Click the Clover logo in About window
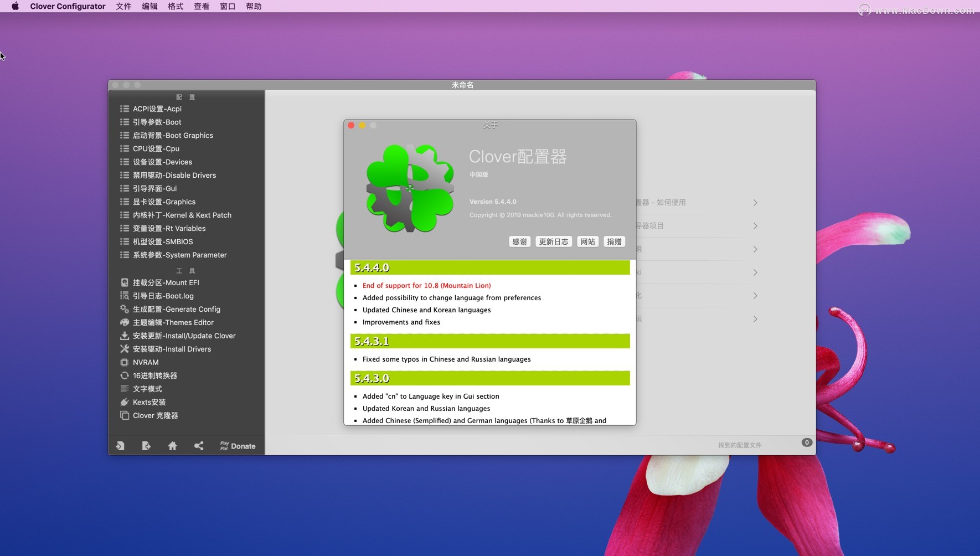 [410, 188]
